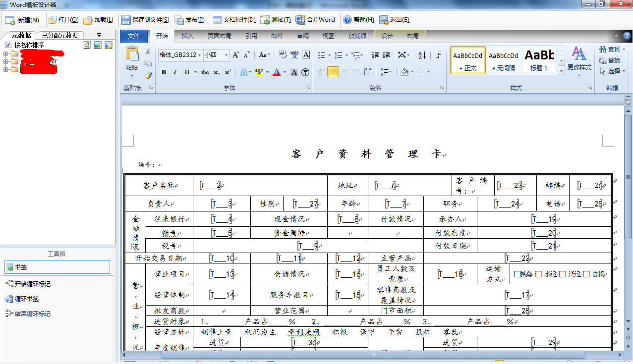Toggle Strikethrough (abc) formatting

click(205, 72)
